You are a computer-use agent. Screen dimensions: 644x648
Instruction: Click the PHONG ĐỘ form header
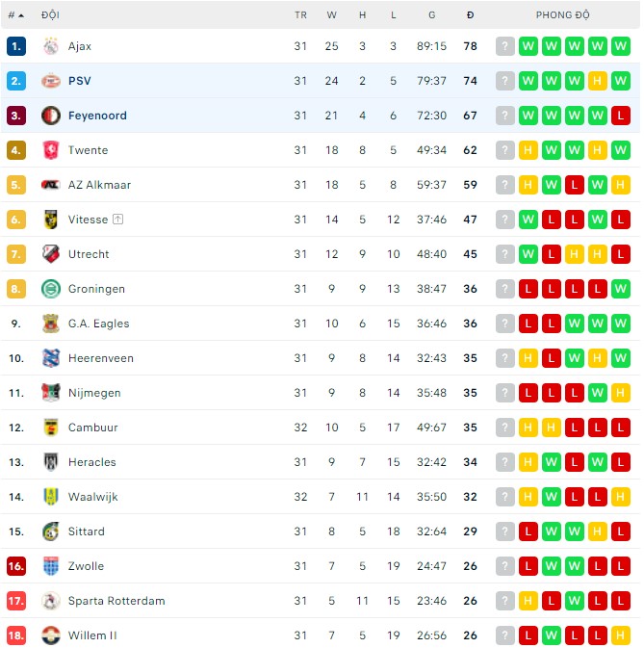(563, 15)
